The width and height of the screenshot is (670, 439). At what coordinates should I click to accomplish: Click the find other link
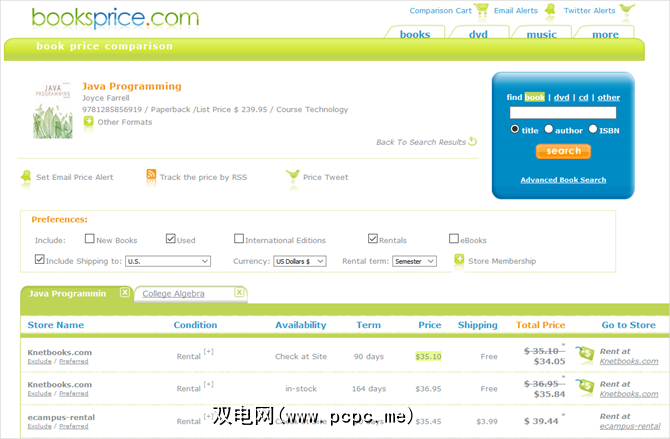click(608, 97)
